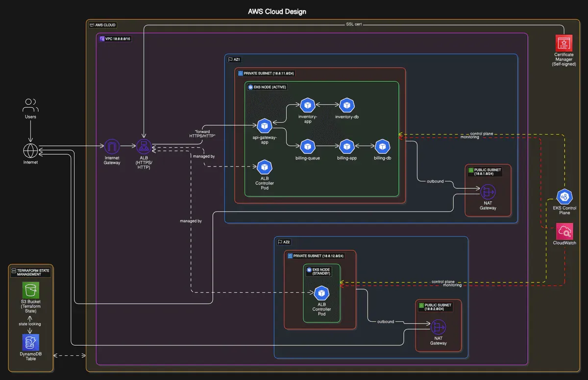Click the ALB Controller Pod in AZ2
The width and height of the screenshot is (588, 380).
321,293
